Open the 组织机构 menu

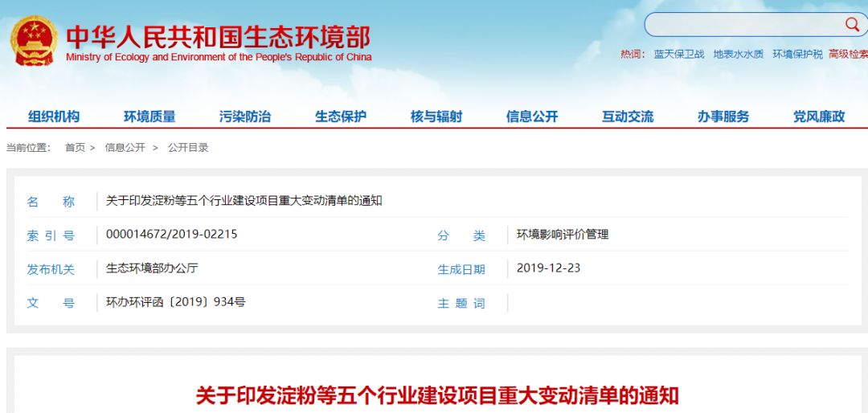point(55,117)
